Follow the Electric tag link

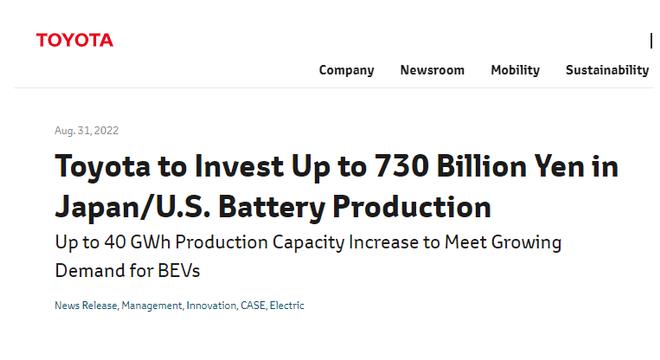pos(287,305)
